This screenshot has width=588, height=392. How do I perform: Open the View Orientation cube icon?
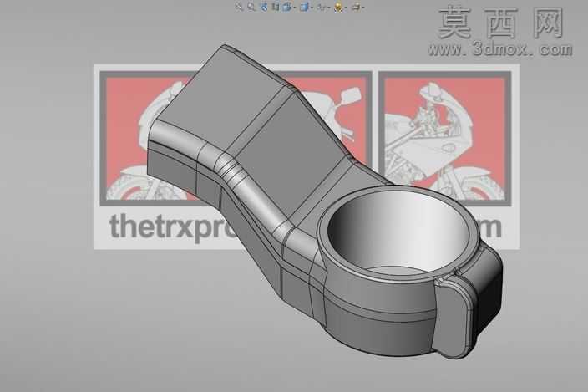[286, 7]
